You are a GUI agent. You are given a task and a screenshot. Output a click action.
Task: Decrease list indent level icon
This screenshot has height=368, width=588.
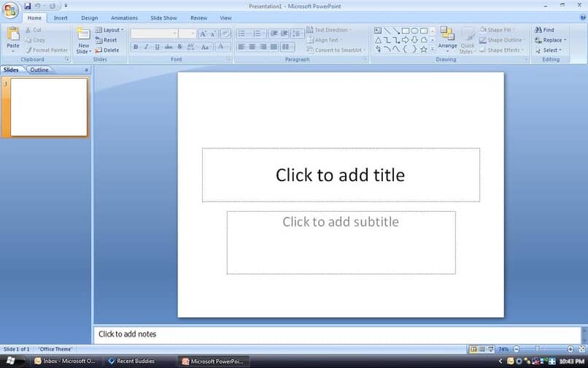(x=274, y=34)
